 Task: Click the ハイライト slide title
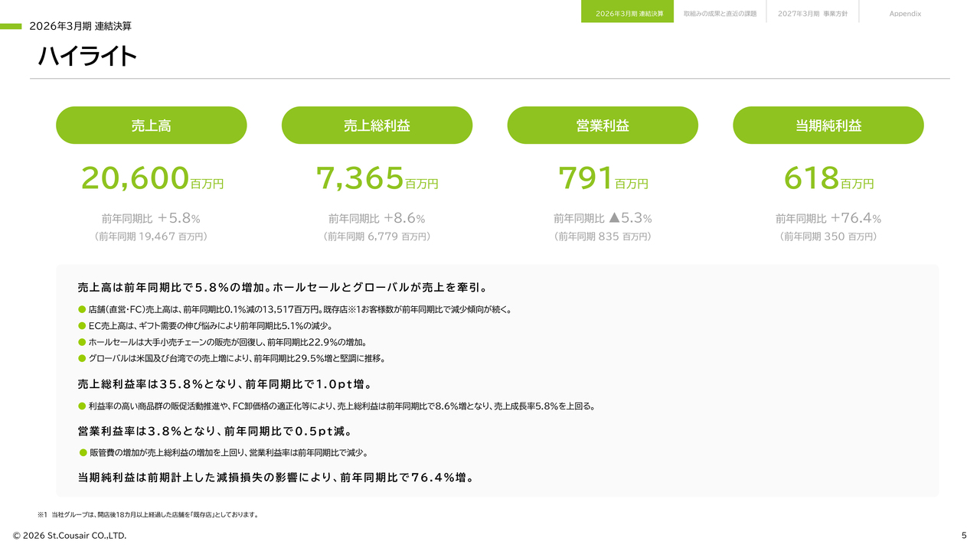coord(88,56)
